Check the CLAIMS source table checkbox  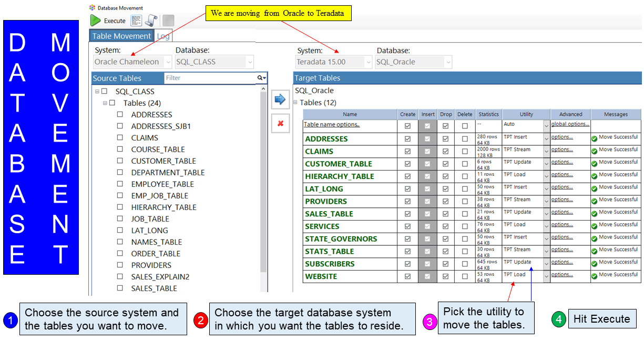120,138
